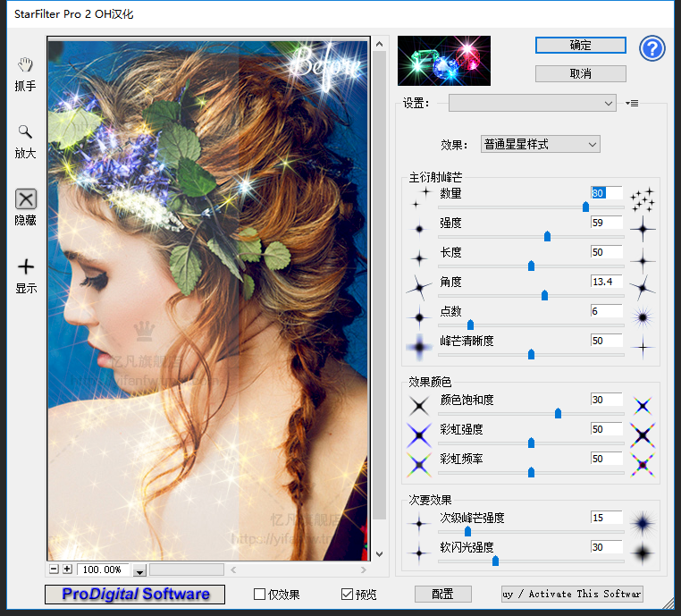Screen dimensions: 681x616
Task: Click the zoom in plus button
Action: click(67, 570)
